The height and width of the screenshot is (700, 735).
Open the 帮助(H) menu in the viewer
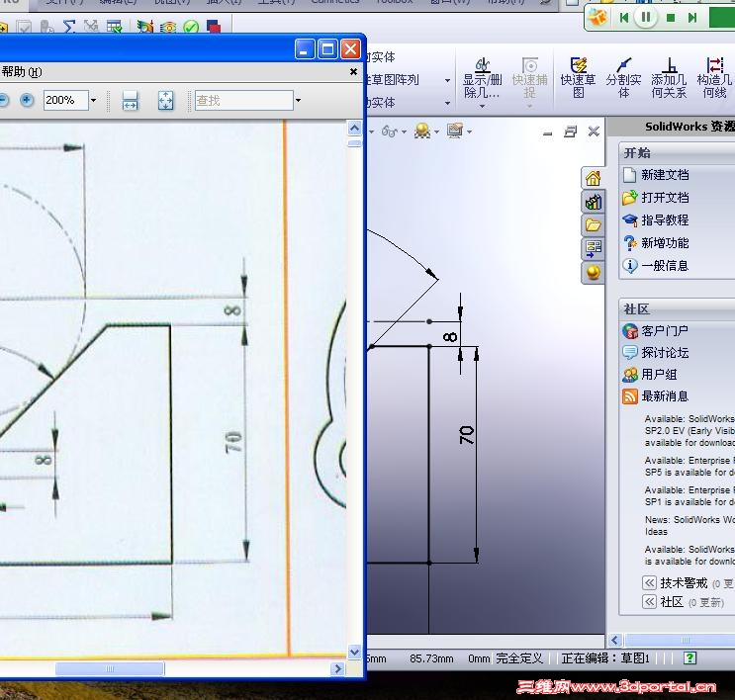(x=21, y=72)
